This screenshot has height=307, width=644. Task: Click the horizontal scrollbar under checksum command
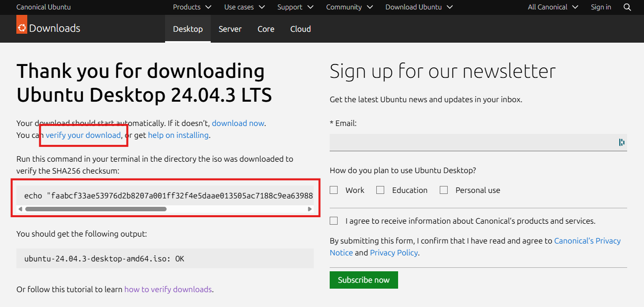(96, 209)
